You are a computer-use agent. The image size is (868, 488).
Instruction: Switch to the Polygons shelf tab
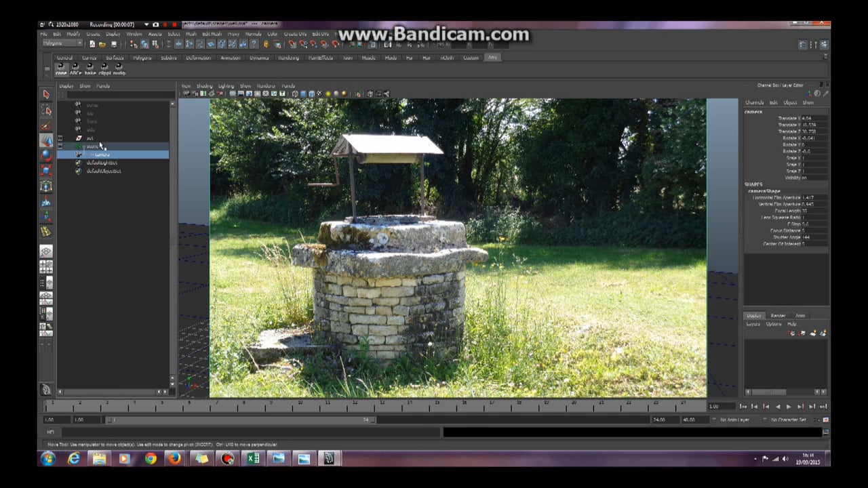(x=142, y=58)
